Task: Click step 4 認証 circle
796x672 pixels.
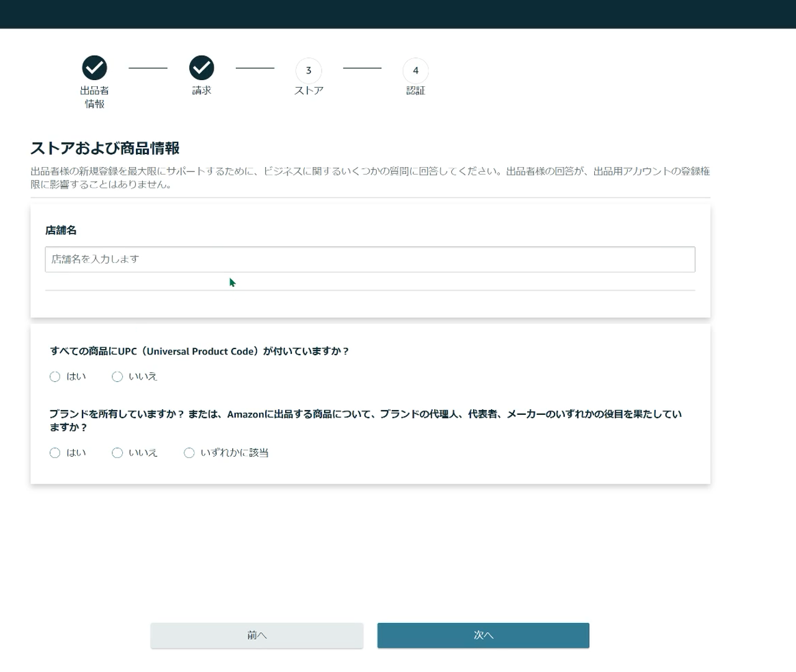Action: (415, 70)
